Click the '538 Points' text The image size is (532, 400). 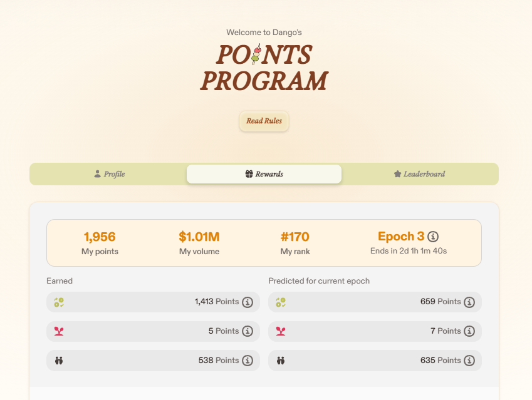[219, 360]
